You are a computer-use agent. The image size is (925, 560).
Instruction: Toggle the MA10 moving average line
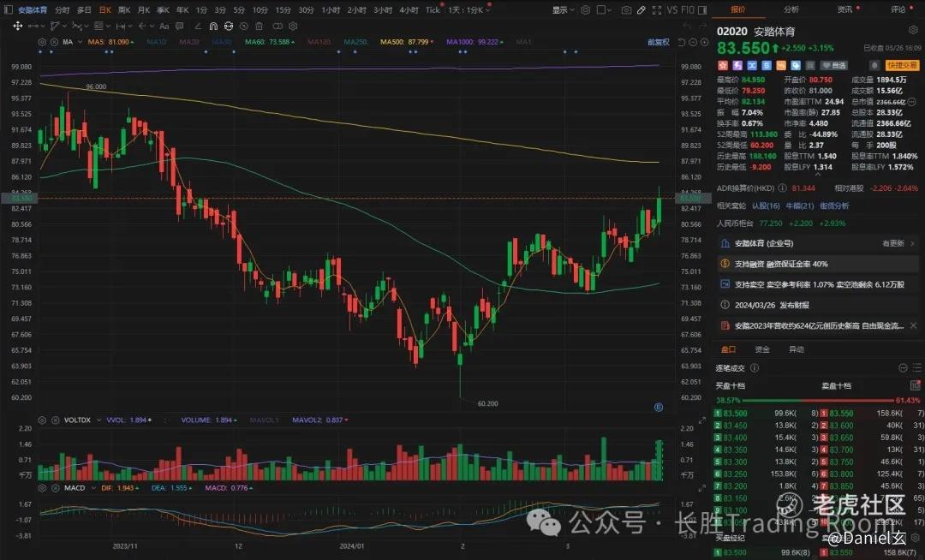pyautogui.click(x=157, y=42)
